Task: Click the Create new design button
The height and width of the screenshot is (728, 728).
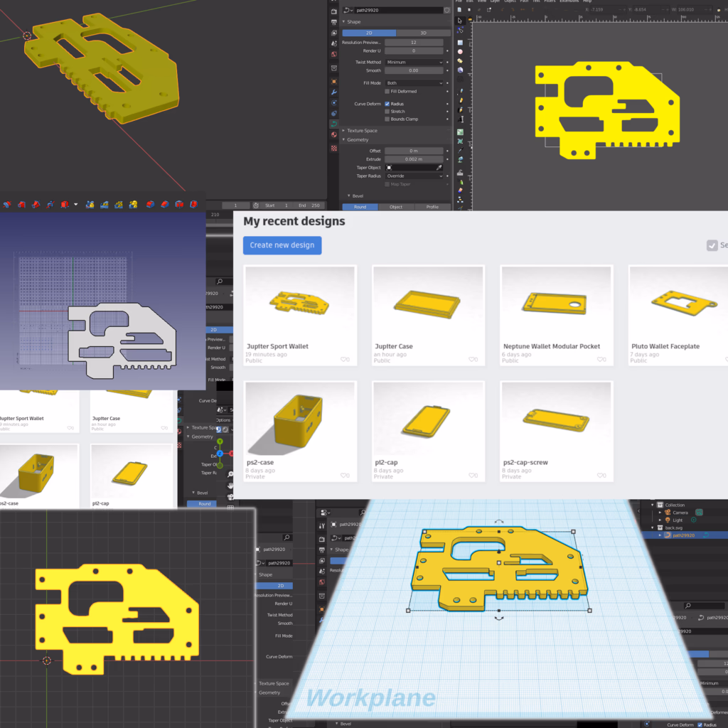Action: (282, 245)
